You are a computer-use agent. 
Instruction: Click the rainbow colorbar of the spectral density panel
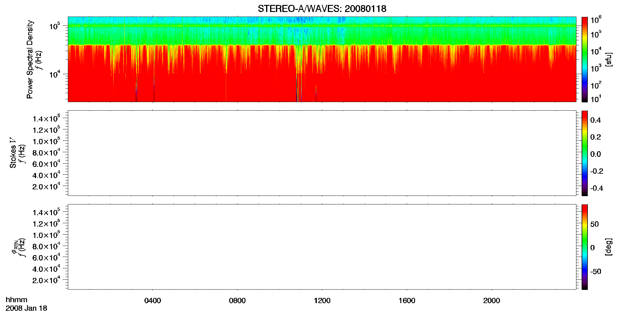[585, 59]
